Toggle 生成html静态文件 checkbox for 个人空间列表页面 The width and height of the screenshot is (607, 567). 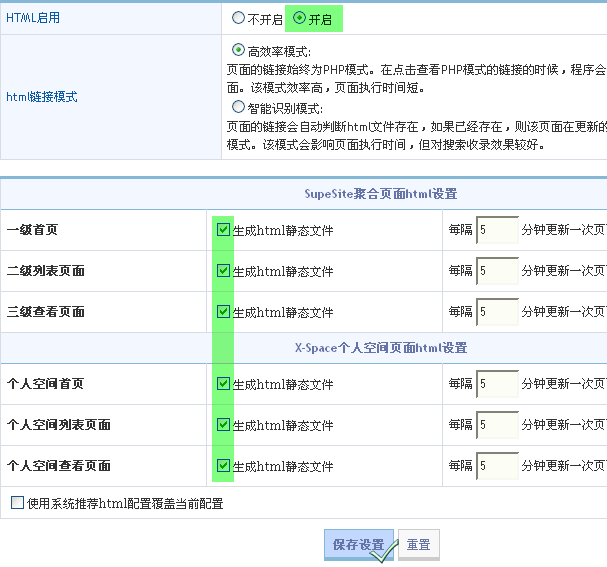pyautogui.click(x=223, y=425)
